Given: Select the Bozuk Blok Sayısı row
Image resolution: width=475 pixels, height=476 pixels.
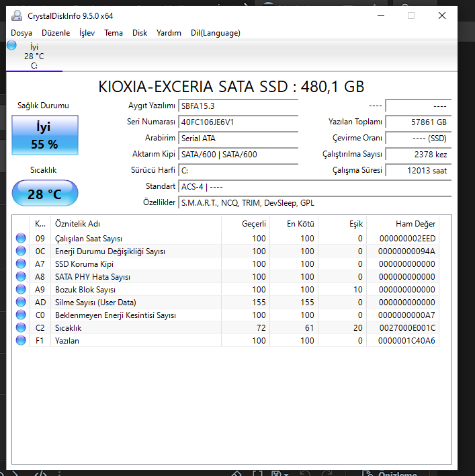Looking at the screenshot, I should tap(226, 289).
